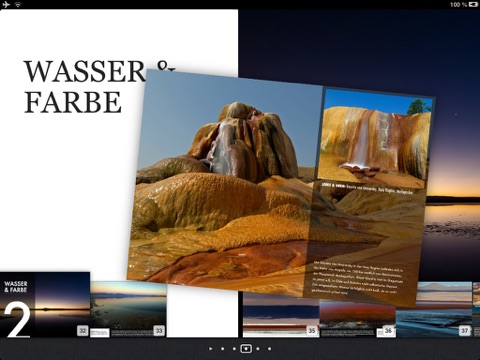Open page 36 thumbnail
The height and width of the screenshot is (360, 480).
point(358,319)
